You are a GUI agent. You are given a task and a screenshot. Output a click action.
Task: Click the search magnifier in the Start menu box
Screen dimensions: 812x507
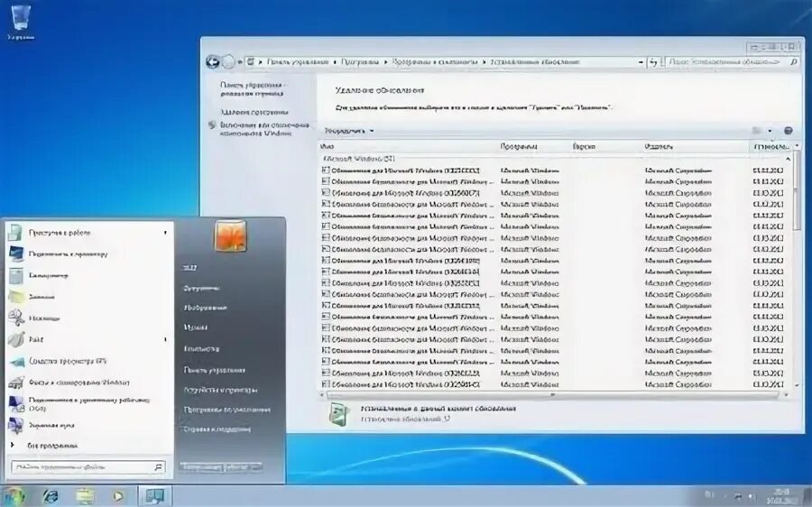(158, 467)
